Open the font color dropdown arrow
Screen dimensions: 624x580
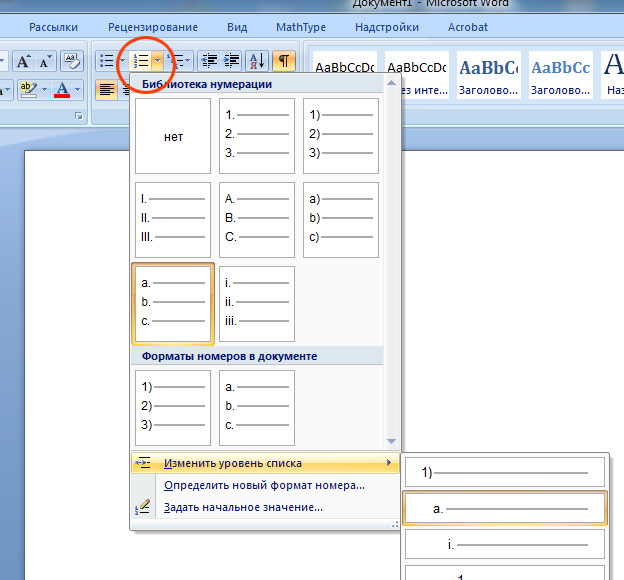(x=78, y=90)
